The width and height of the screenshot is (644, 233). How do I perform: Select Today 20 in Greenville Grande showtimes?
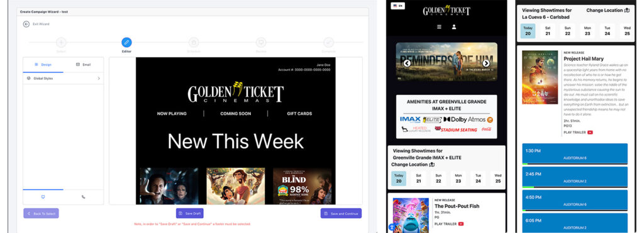398,178
